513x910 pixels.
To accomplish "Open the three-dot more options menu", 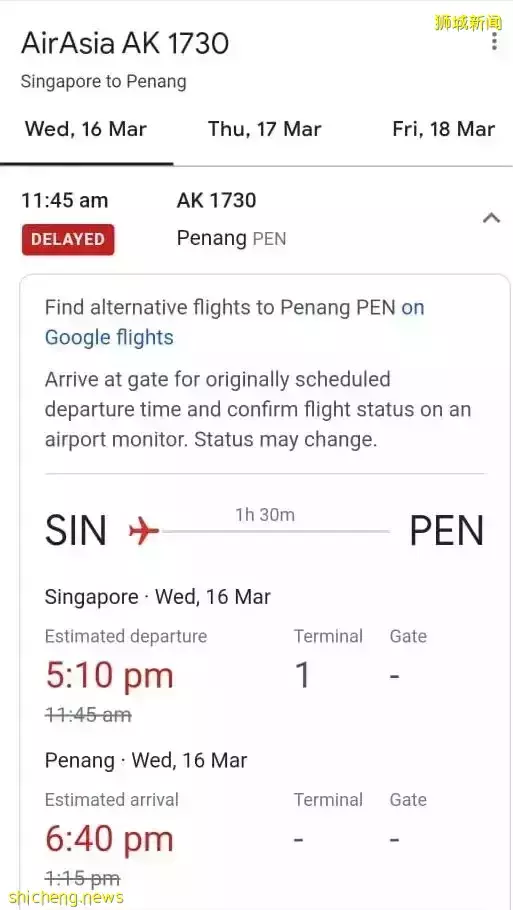I will pos(494,41).
